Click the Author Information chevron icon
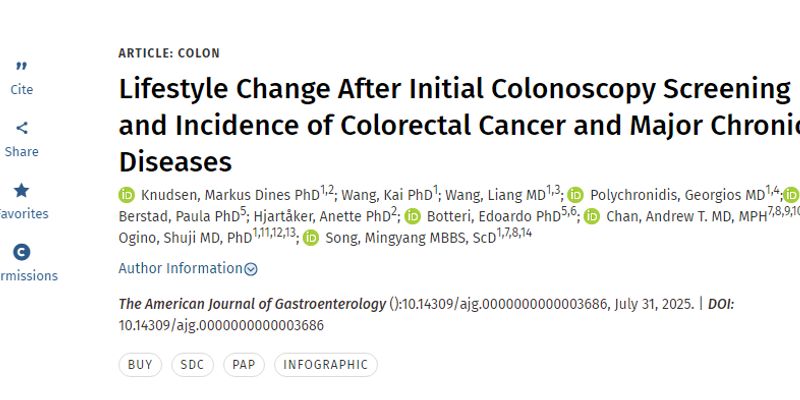Image resolution: width=800 pixels, height=400 pixels. [251, 269]
